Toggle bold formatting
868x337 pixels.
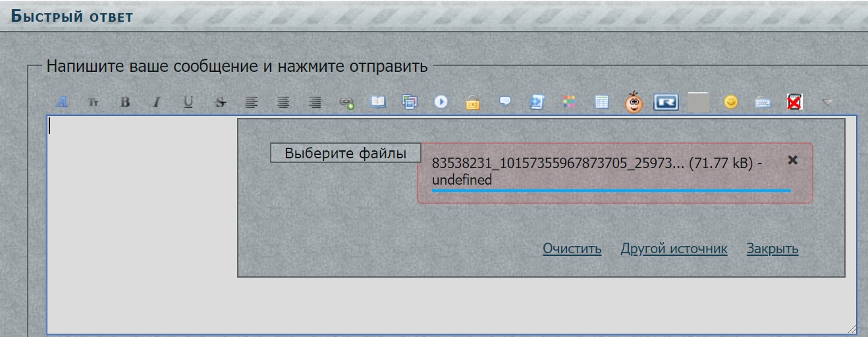pyautogui.click(x=125, y=102)
